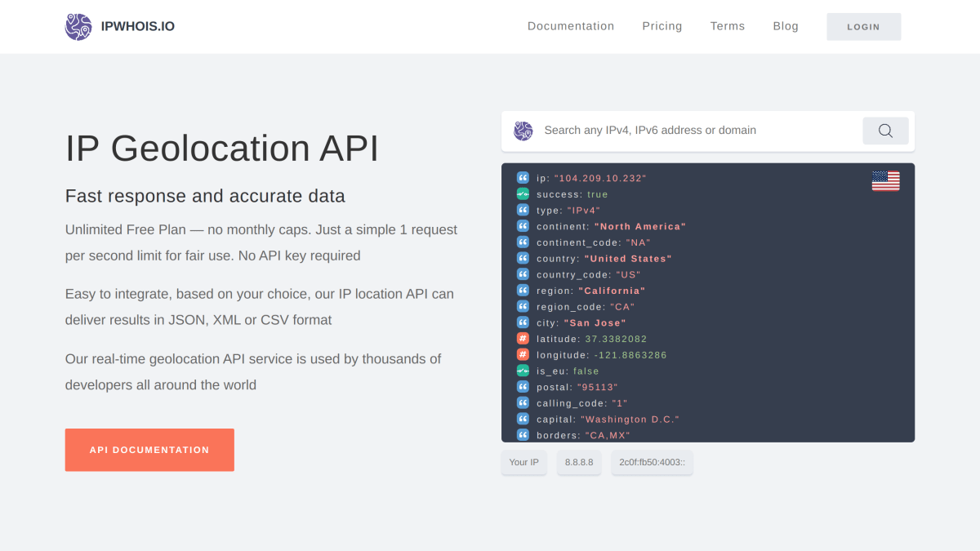Click the string icon beside continent
Screen dimensions: 980x551
click(x=523, y=226)
